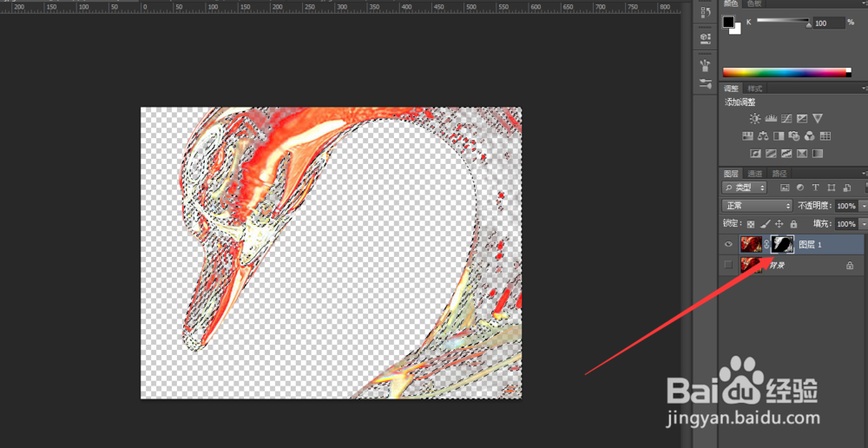The image size is (868, 448).
Task: Open the Brush settings panel icon
Action: tap(705, 84)
